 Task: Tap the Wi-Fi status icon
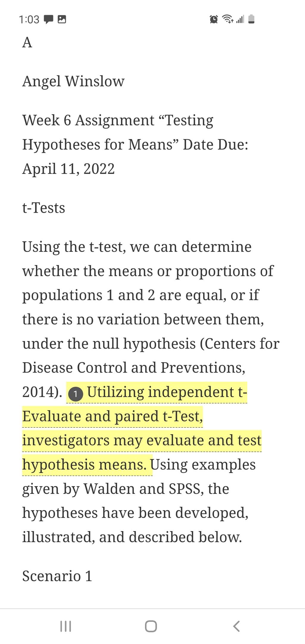point(228,19)
